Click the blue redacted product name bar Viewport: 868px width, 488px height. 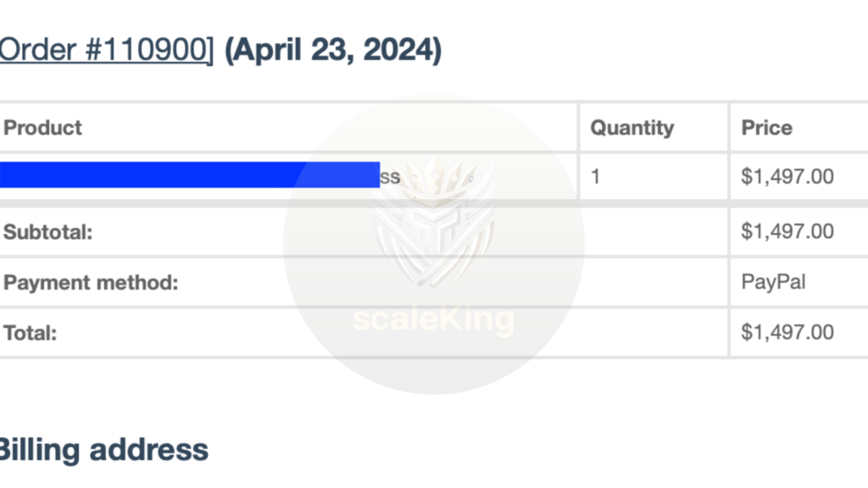point(190,175)
